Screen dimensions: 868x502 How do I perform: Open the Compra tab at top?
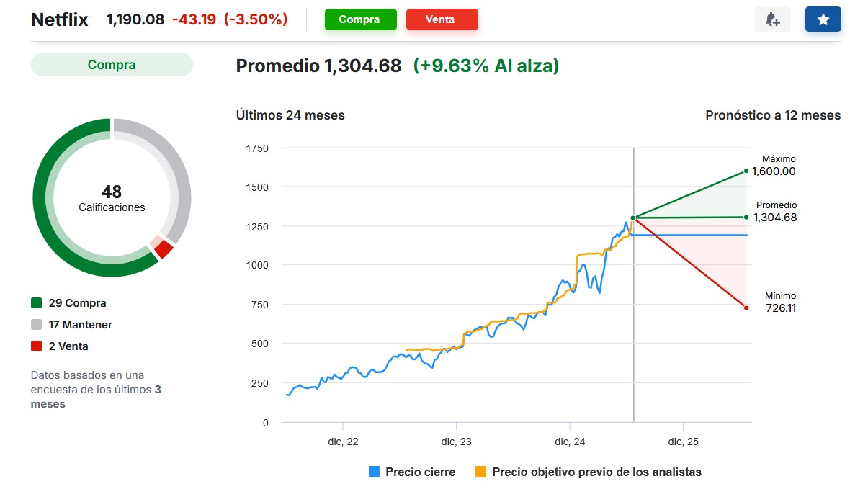(360, 19)
